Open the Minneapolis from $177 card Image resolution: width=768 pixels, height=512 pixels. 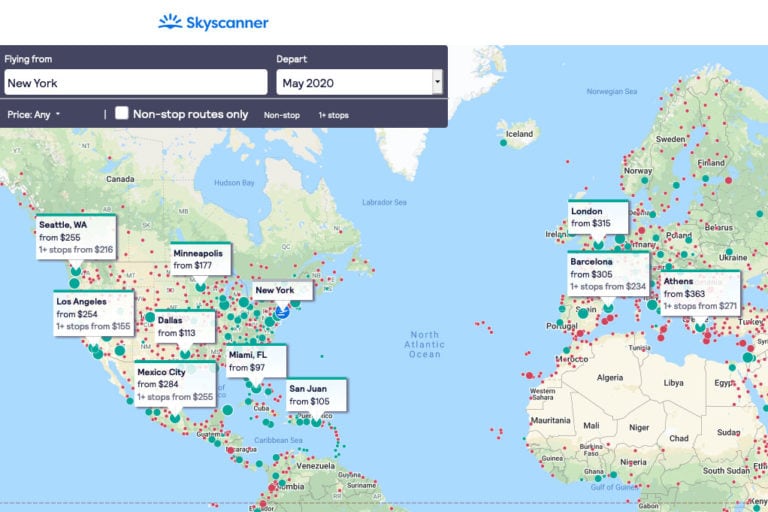tap(200, 259)
